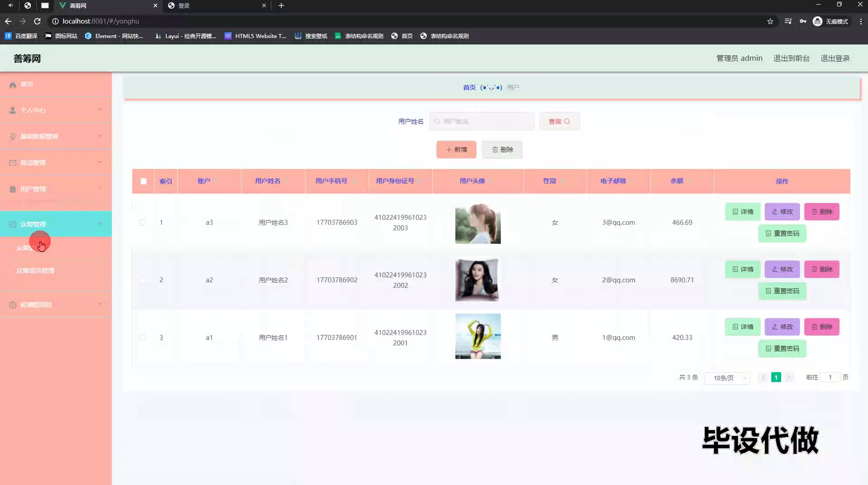
Task: Focus the 用户姓名 search input
Action: tap(482, 121)
